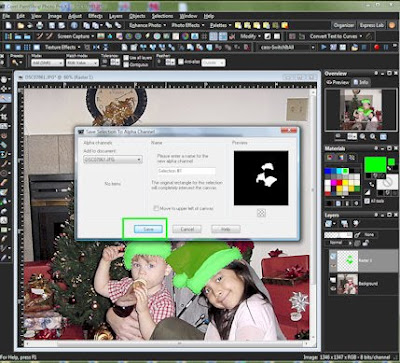Click the large green foreground color swatch

tap(375, 165)
